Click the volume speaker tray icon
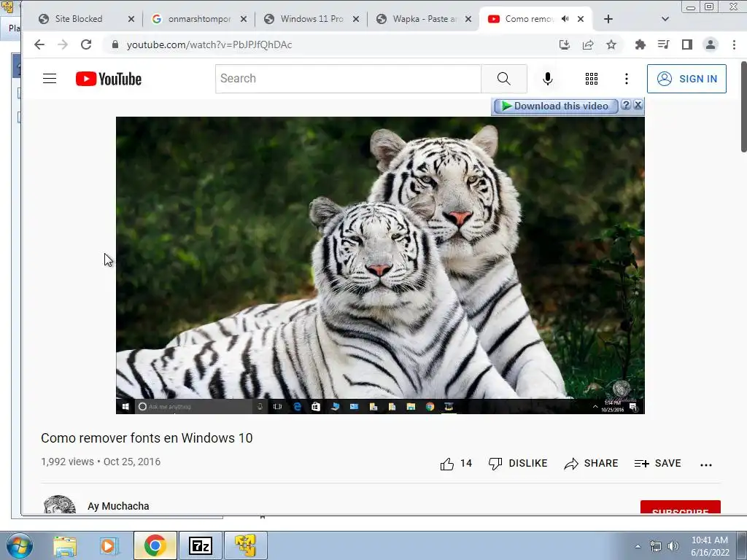 (673, 546)
